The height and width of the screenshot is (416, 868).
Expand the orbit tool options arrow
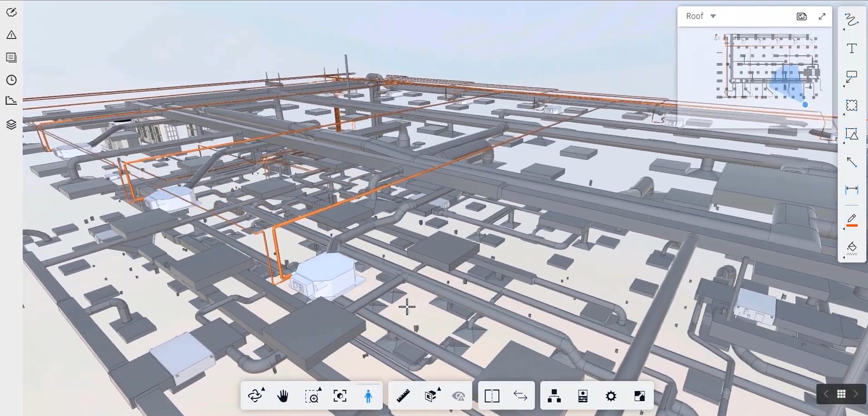click(x=264, y=388)
